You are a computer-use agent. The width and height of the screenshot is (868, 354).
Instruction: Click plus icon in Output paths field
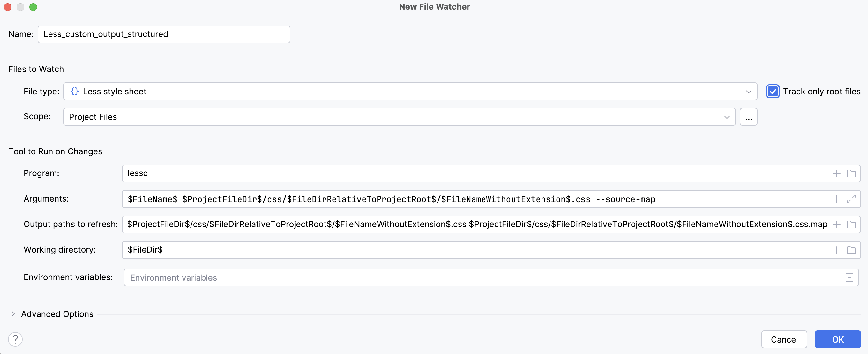836,224
